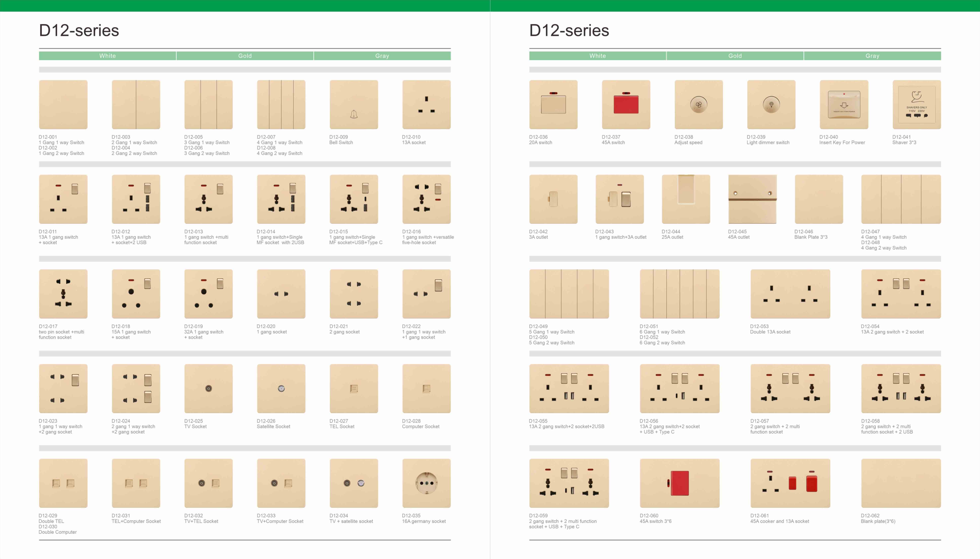Select the '1 gang switch +multi function socket' label

[206, 240]
